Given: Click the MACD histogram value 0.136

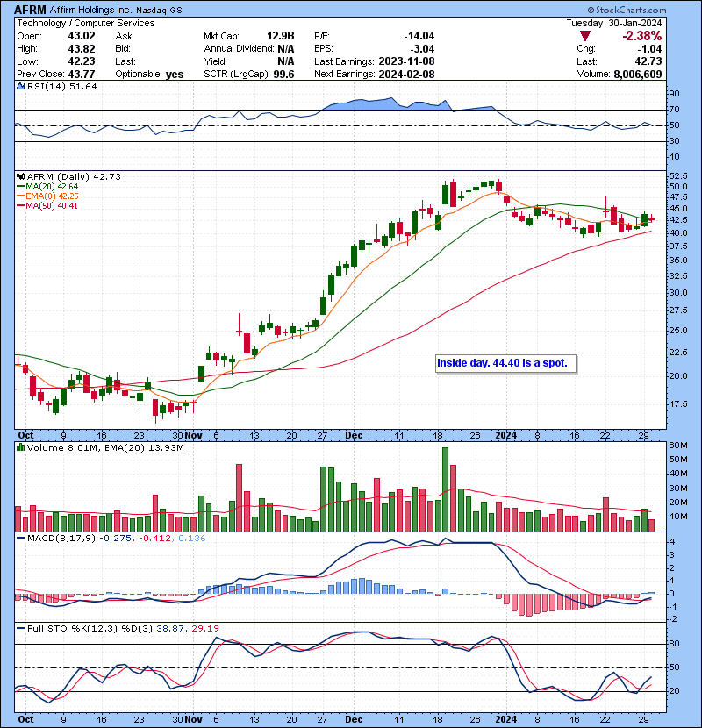Looking at the screenshot, I should click(x=192, y=539).
